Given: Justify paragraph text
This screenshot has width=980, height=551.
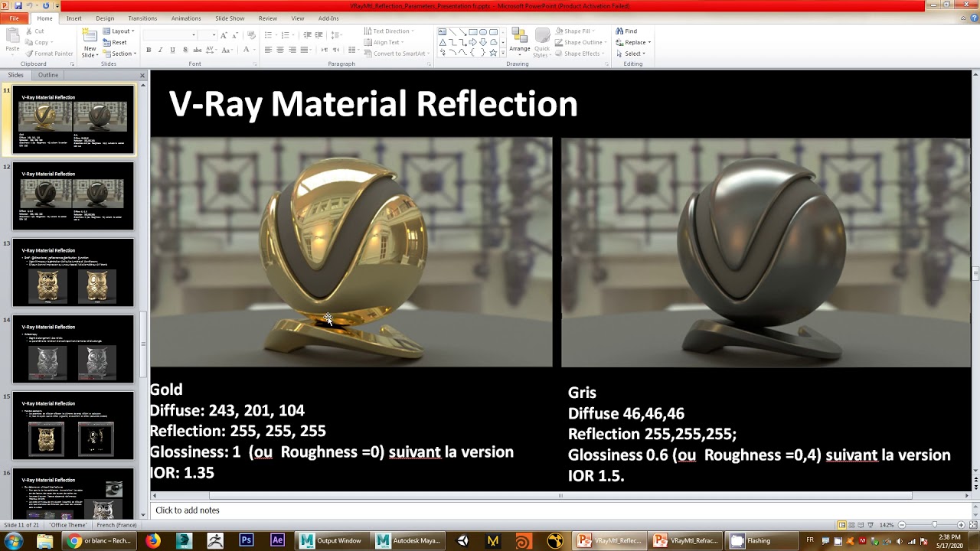Looking at the screenshot, I should [304, 50].
